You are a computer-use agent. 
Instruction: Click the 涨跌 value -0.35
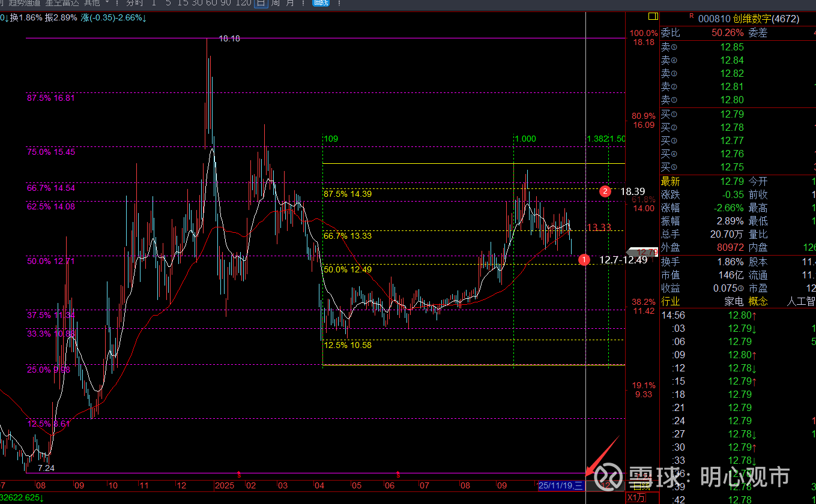pyautogui.click(x=732, y=194)
